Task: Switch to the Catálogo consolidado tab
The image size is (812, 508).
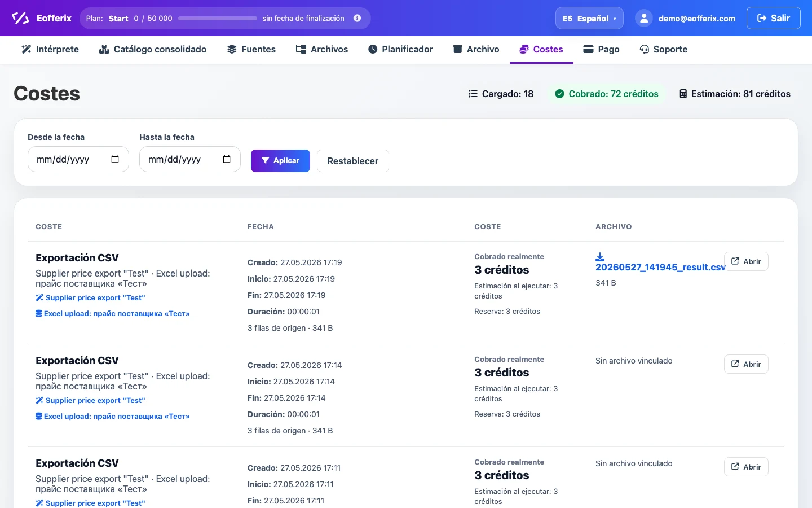Action: (x=152, y=49)
